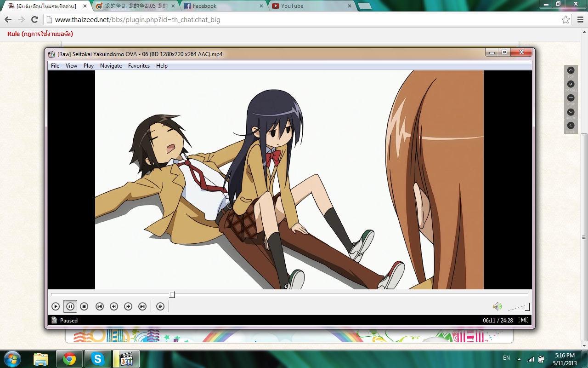Open the Chrome menu (three lines)
Screen dimensions: 588x368
coord(579,20)
